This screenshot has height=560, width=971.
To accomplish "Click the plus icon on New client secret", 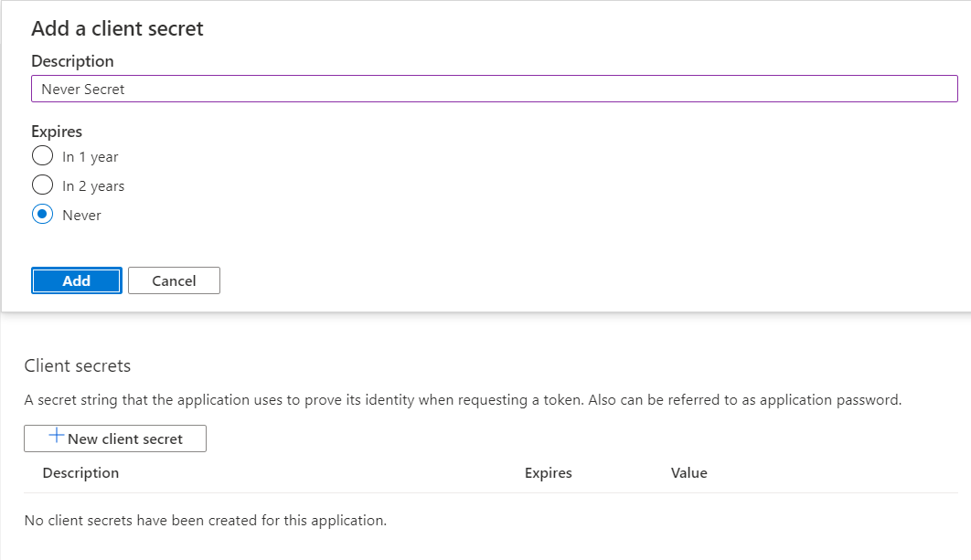I will (57, 437).
